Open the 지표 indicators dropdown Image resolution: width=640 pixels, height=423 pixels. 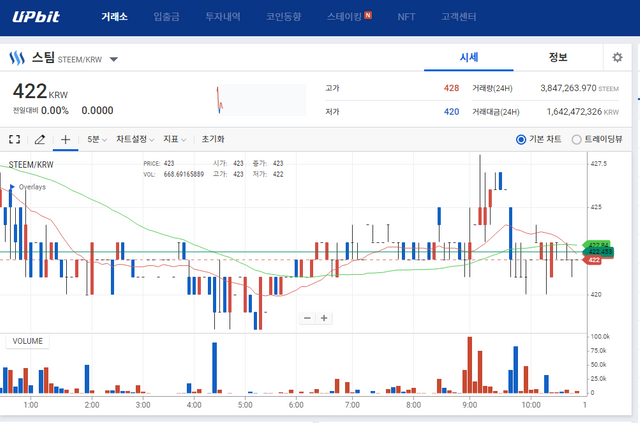tap(174, 140)
